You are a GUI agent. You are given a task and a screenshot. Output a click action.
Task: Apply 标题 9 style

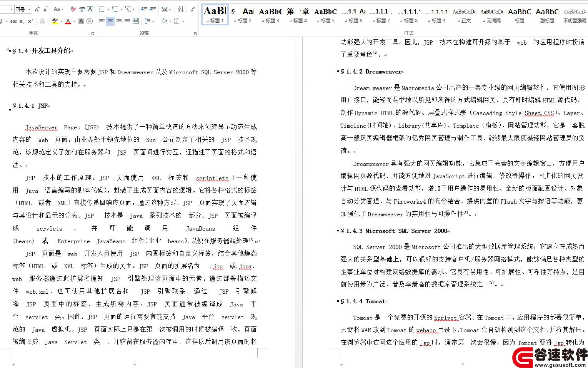tap(436, 15)
